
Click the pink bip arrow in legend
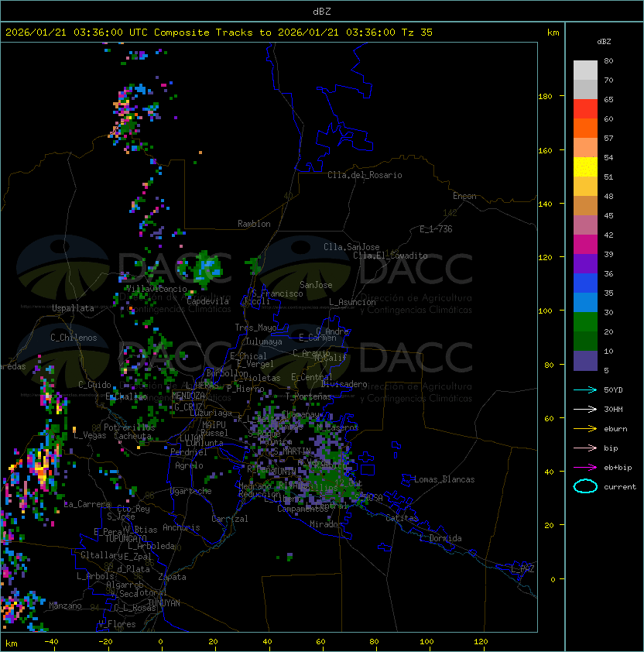click(585, 448)
